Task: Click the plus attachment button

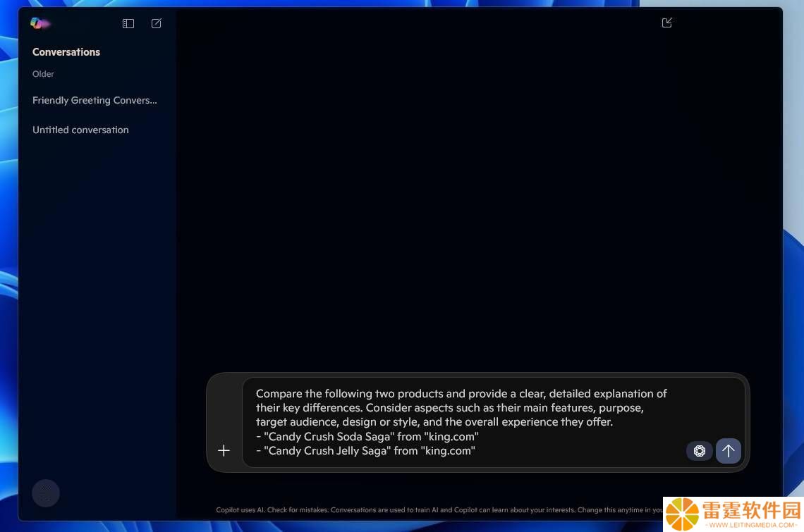Action: click(x=224, y=450)
